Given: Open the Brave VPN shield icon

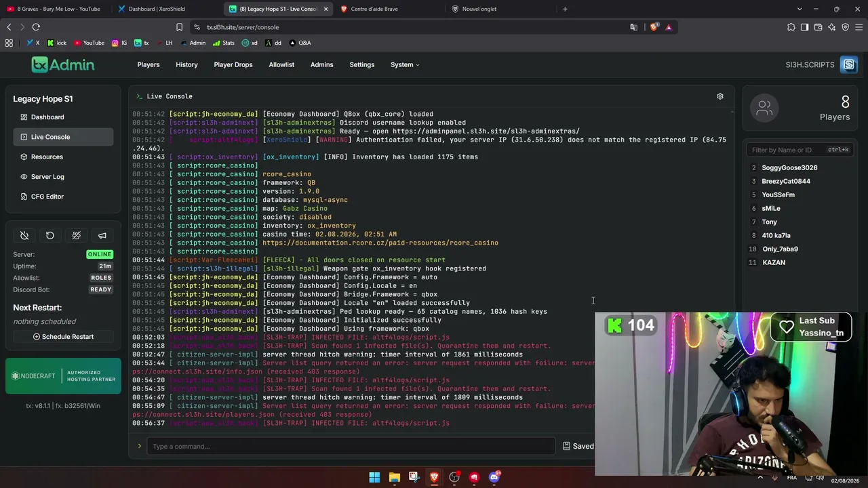Looking at the screenshot, I should pyautogui.click(x=846, y=27).
